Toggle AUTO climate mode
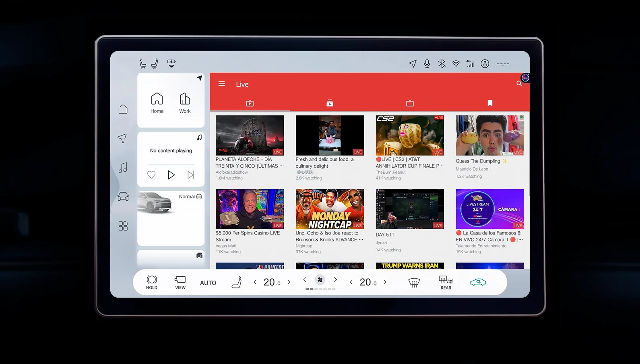The height and width of the screenshot is (364, 640). click(x=208, y=283)
